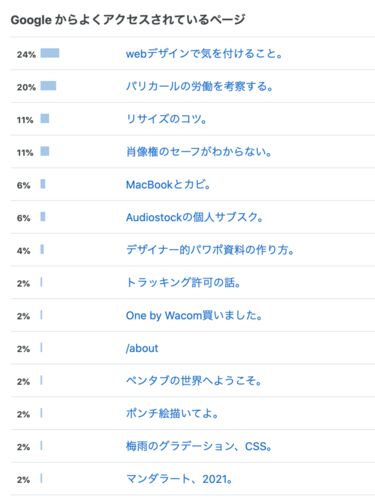
Task: Open the Audiostockの個人サブスク。 link
Action: click(194, 217)
